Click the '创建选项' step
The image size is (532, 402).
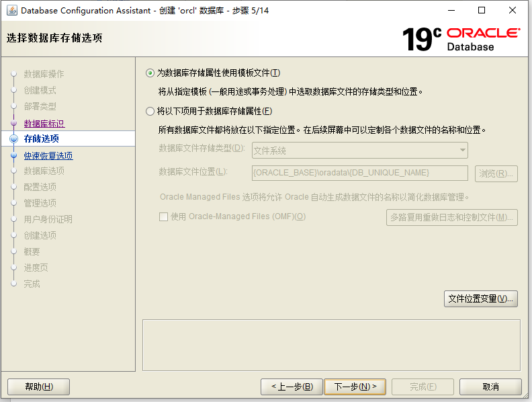click(40, 235)
